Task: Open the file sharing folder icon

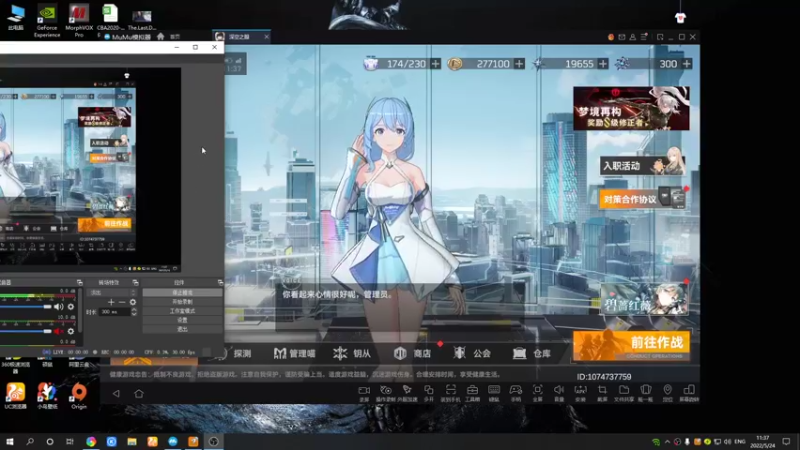Action: click(x=624, y=390)
